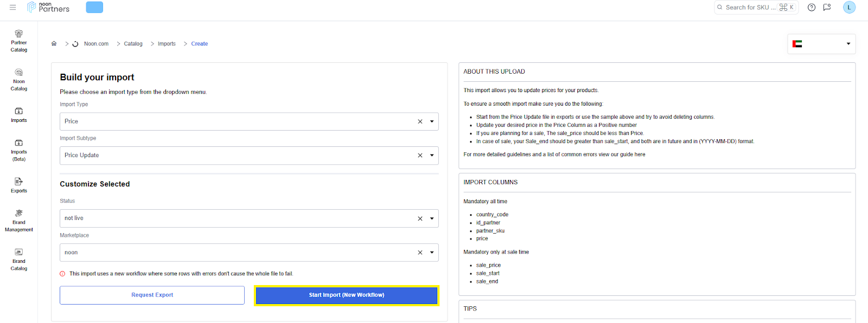
Task: Clear the Price Update subtype selection
Action: [x=420, y=156]
